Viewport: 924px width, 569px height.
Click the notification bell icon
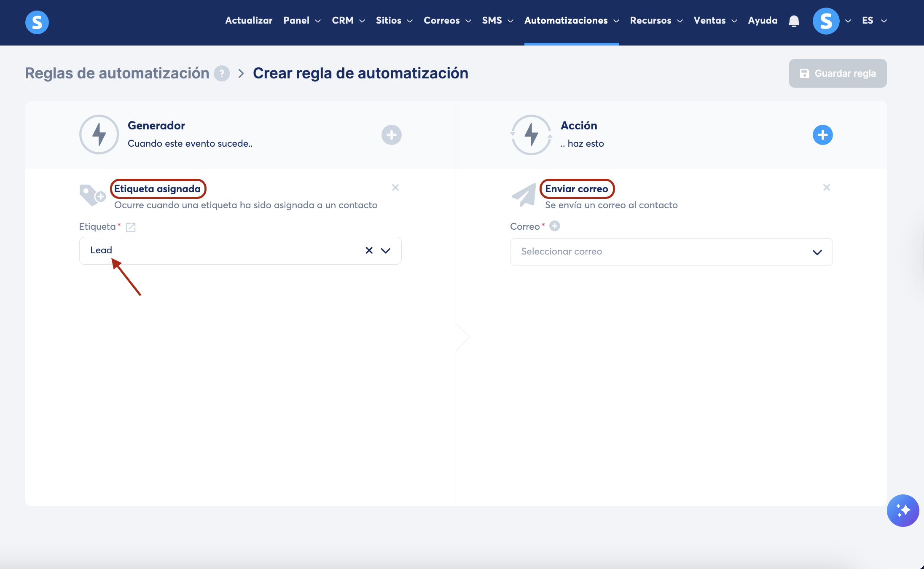click(794, 21)
